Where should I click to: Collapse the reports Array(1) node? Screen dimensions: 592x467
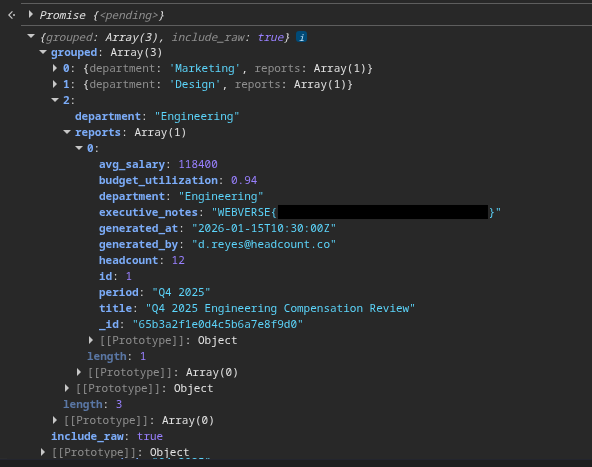coord(67,132)
